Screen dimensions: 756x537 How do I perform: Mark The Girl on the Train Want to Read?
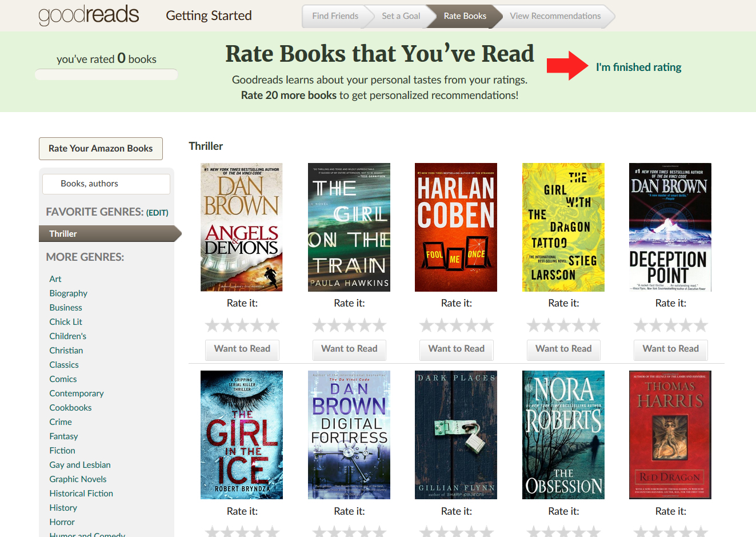tap(349, 349)
